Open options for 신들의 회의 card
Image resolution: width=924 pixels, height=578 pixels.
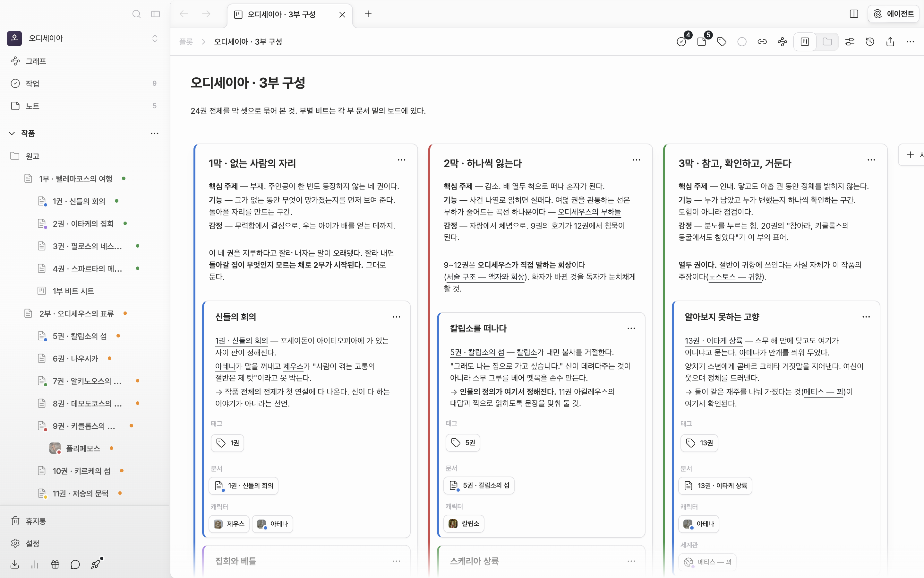pos(396,317)
